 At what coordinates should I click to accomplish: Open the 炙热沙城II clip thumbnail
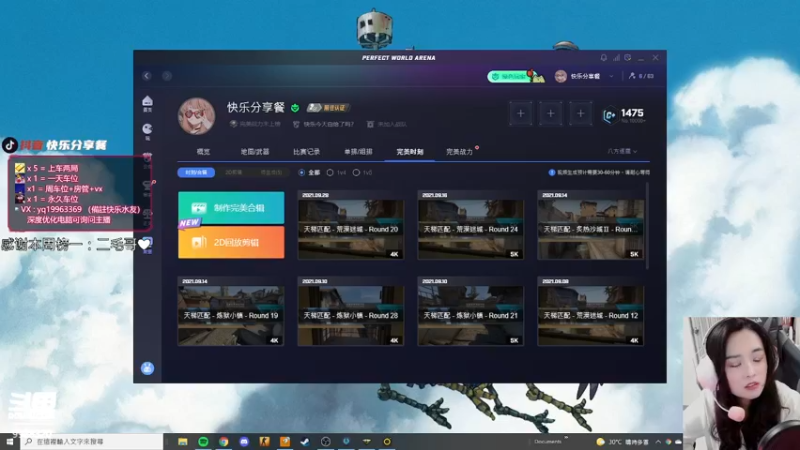[591, 225]
